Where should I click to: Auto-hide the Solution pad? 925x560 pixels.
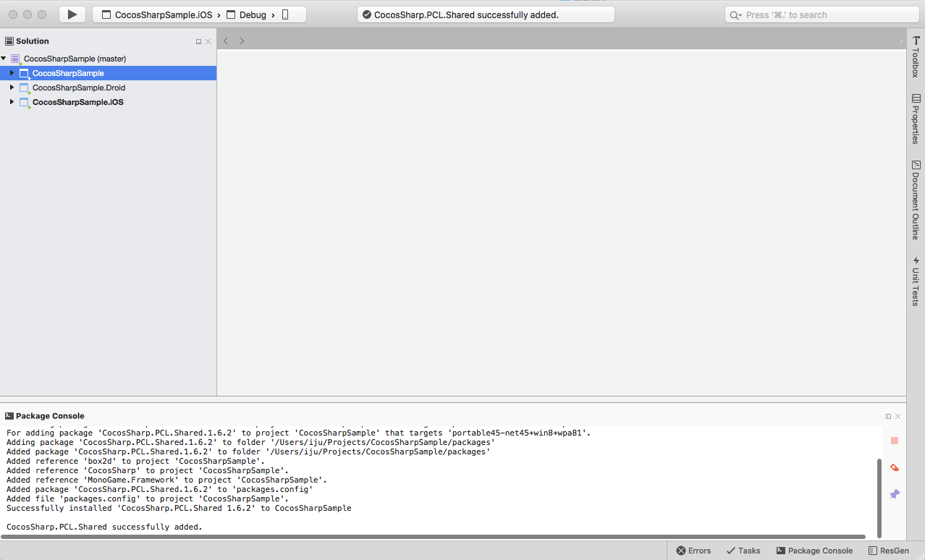(198, 41)
